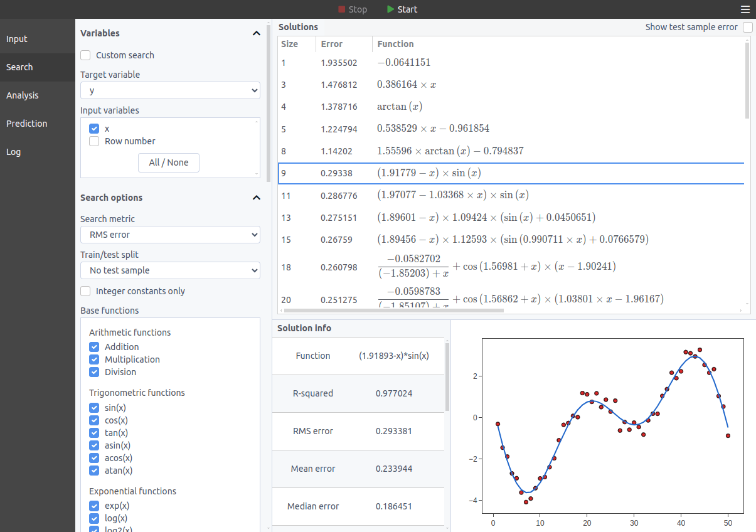Disable the tan(x) base function
This screenshot has height=532, width=756.
point(94,433)
